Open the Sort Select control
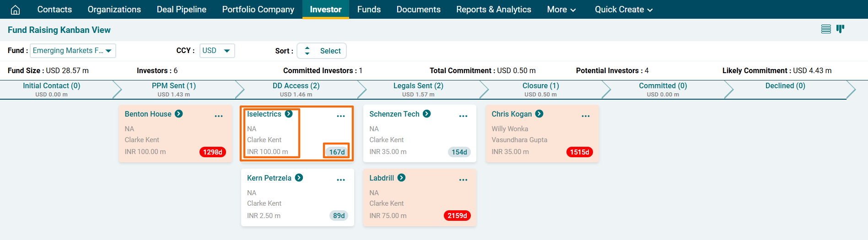Screen dimensions: 868x240 tap(322, 51)
